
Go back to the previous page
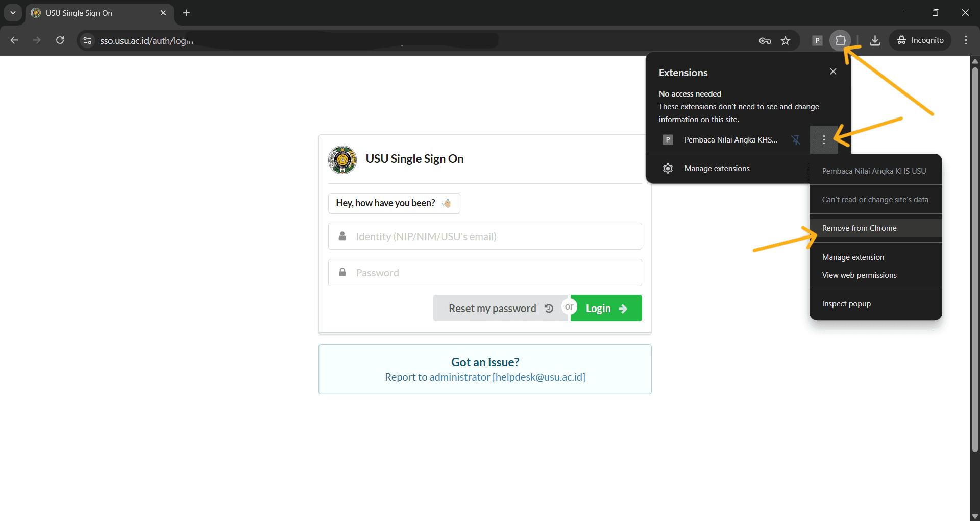[x=14, y=40]
